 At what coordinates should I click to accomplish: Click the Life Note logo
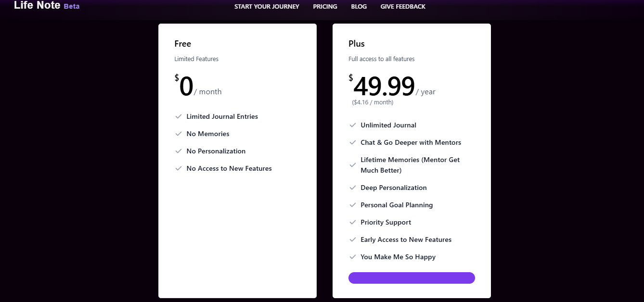[38, 6]
